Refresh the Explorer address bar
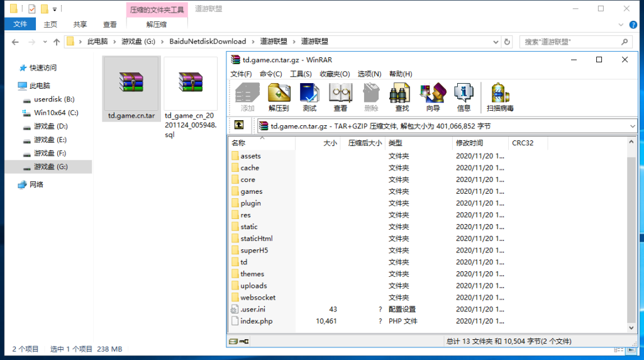Viewport: 644px width, 360px height. (508, 42)
